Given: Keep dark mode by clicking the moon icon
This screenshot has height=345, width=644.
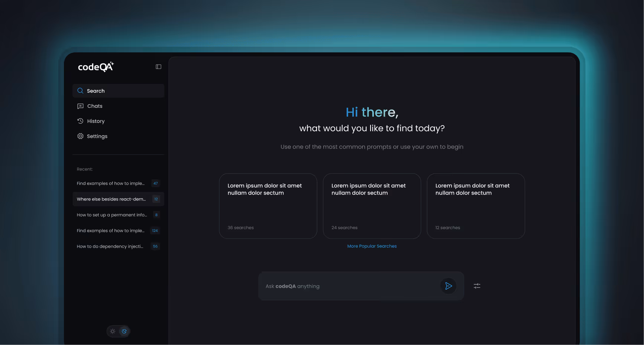Looking at the screenshot, I should tap(124, 331).
